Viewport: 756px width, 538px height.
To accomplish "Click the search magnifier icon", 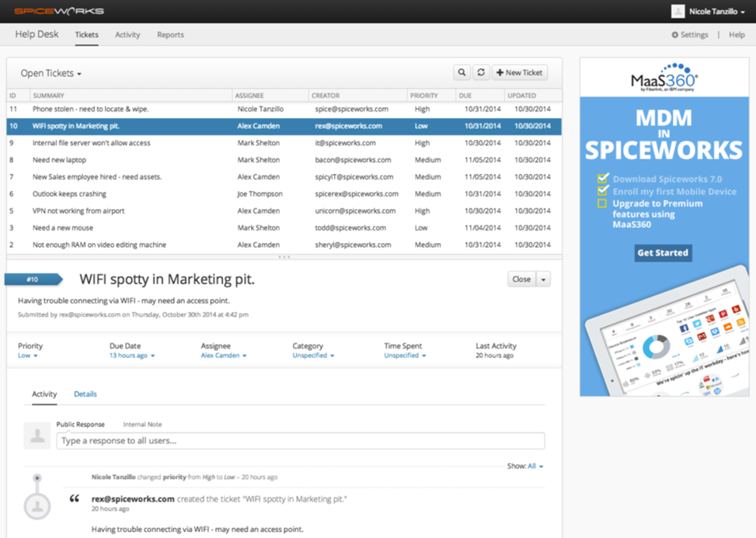I will (462, 73).
